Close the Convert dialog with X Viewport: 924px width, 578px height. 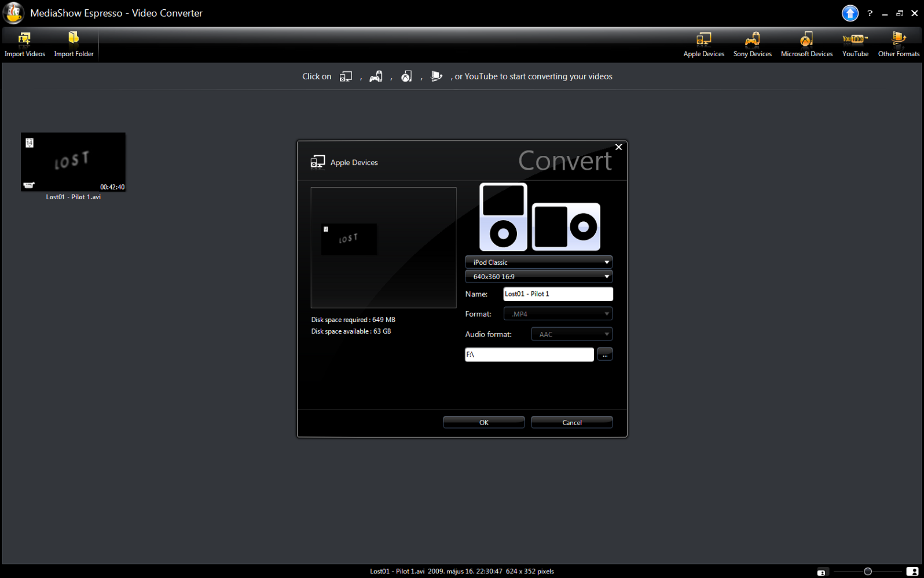click(618, 147)
